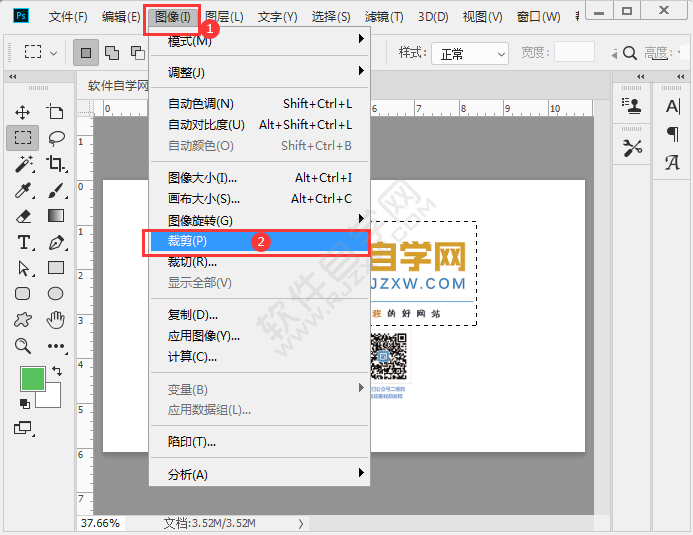
Task: Select the Rectangle shape tool
Action: click(x=56, y=268)
